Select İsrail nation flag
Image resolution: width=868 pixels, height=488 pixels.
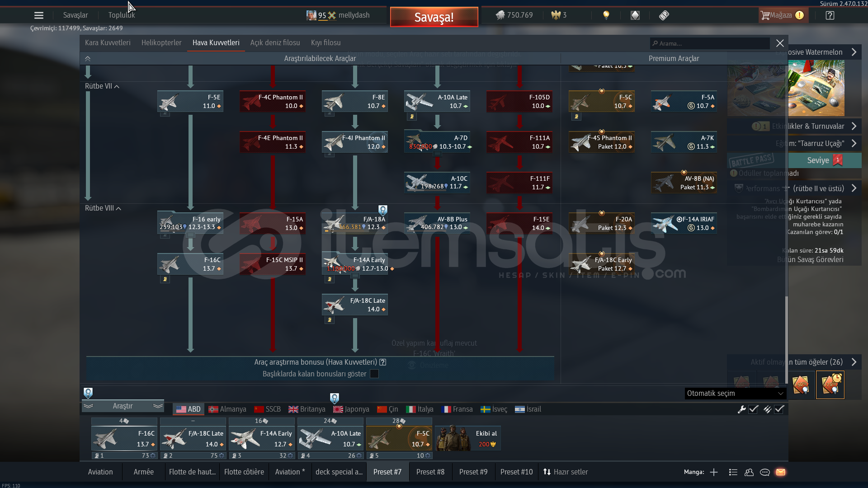tap(528, 409)
